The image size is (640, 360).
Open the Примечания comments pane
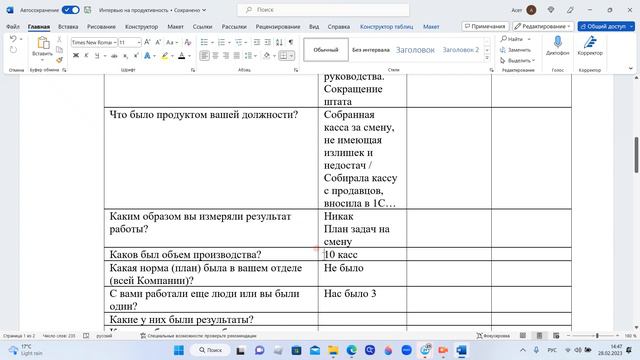point(485,26)
